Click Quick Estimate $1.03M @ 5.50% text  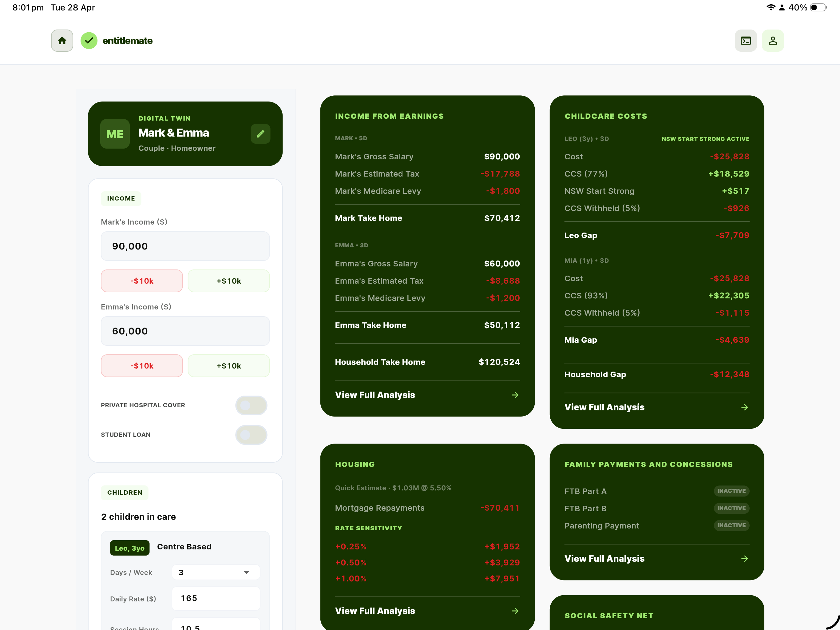[x=393, y=488]
